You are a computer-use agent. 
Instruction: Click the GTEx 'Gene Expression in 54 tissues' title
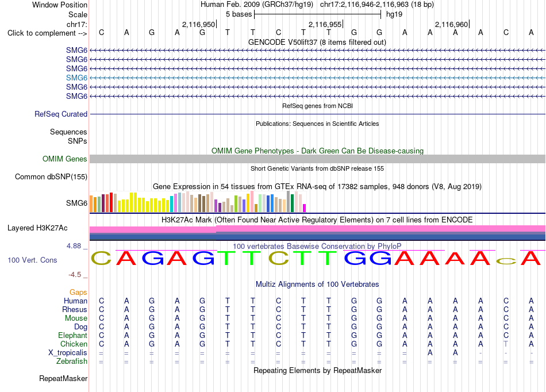point(317,187)
